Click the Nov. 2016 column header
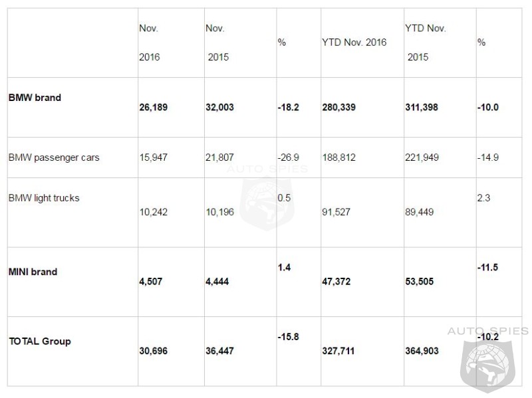532x398 pixels. [x=149, y=43]
